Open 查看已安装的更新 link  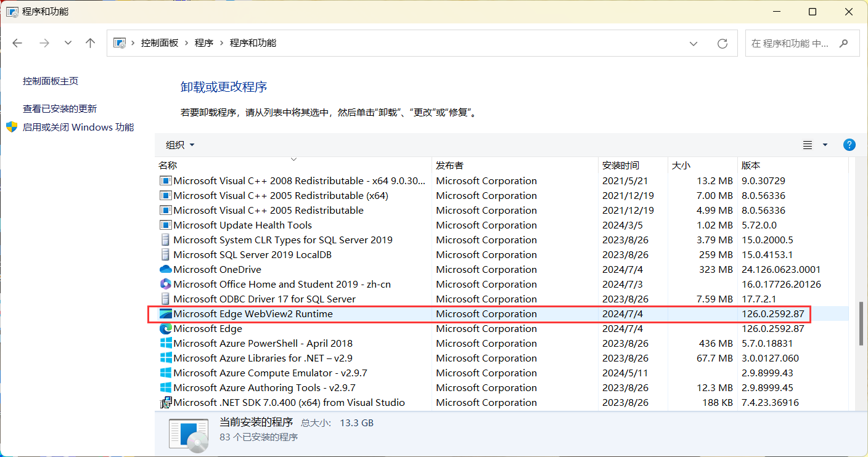pyautogui.click(x=60, y=108)
